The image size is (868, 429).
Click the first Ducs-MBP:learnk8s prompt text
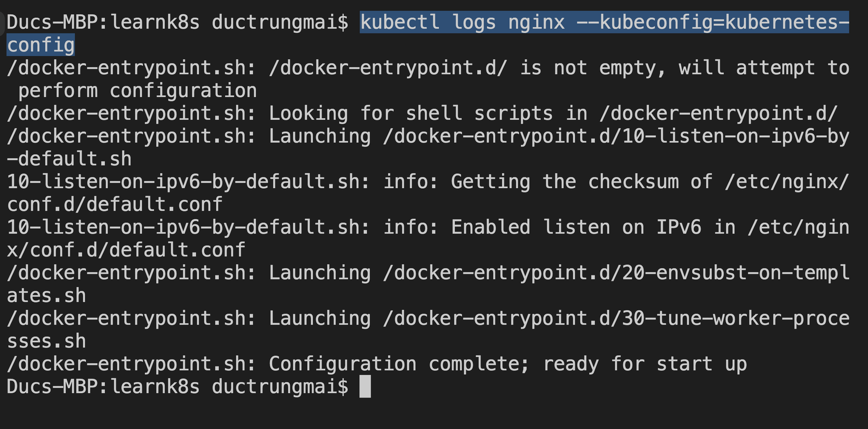pyautogui.click(x=103, y=23)
